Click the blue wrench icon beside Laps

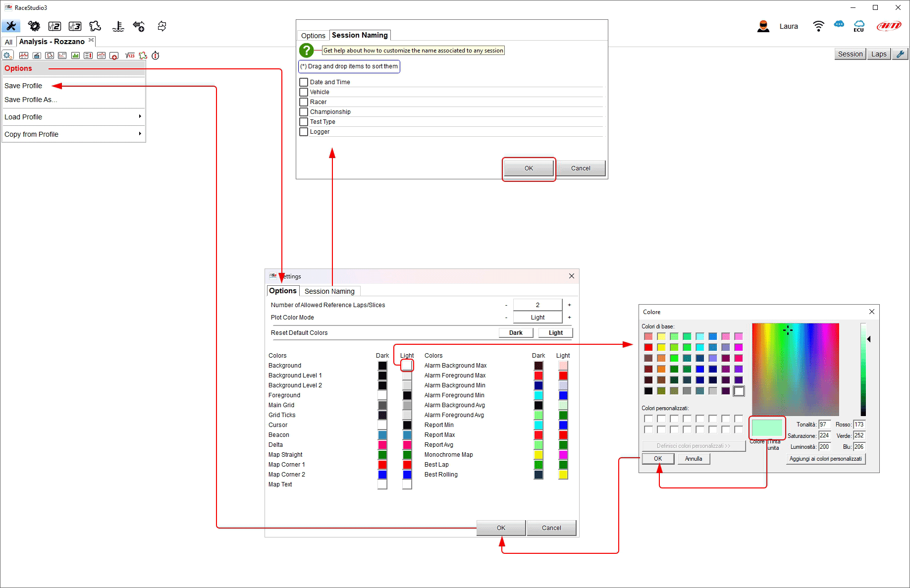(900, 54)
